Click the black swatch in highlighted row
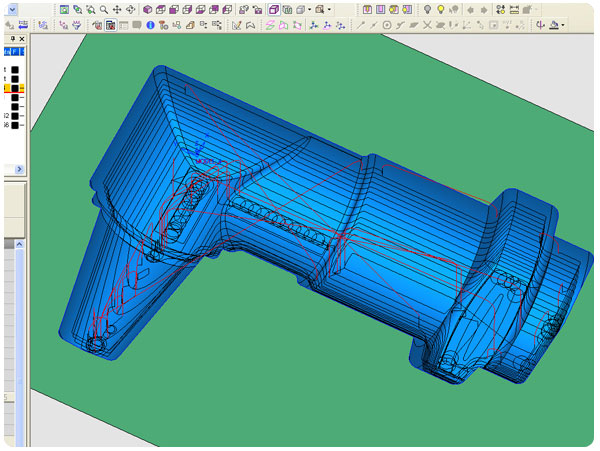Viewport: 600px width, 451px height. (x=14, y=88)
